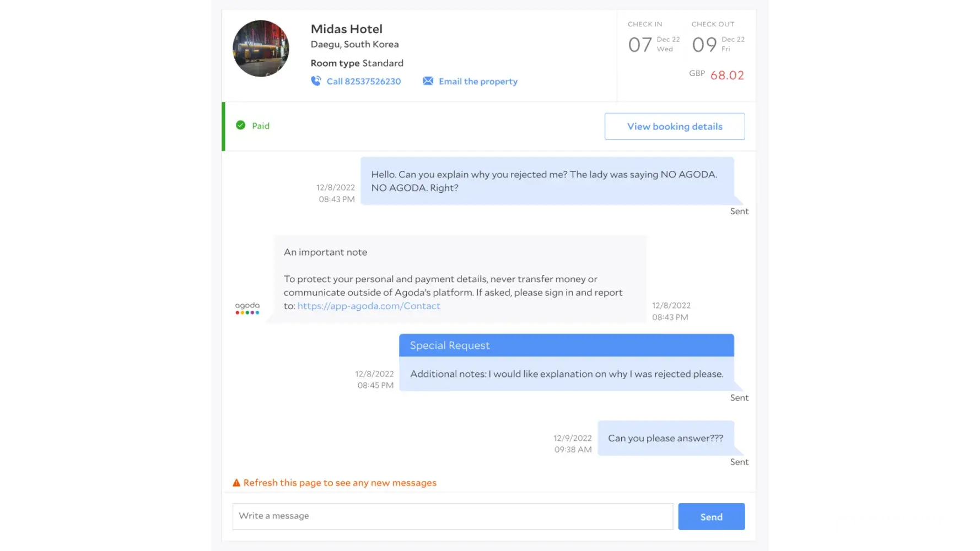Viewport: 980px width, 551px height.
Task: Click the check-in date 07
Action: click(640, 44)
